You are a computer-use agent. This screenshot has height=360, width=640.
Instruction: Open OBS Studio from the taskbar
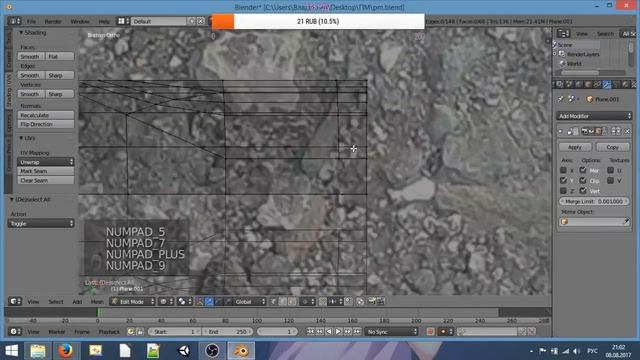point(212,351)
